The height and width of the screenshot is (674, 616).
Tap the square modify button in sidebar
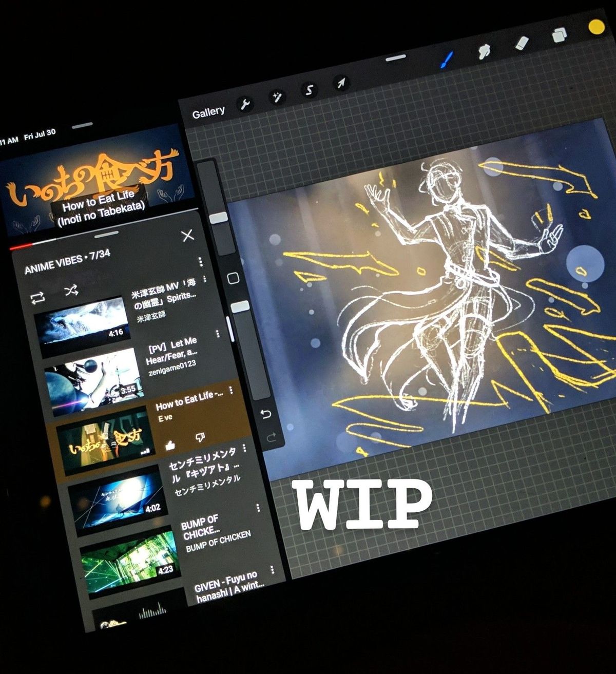pos(233,278)
